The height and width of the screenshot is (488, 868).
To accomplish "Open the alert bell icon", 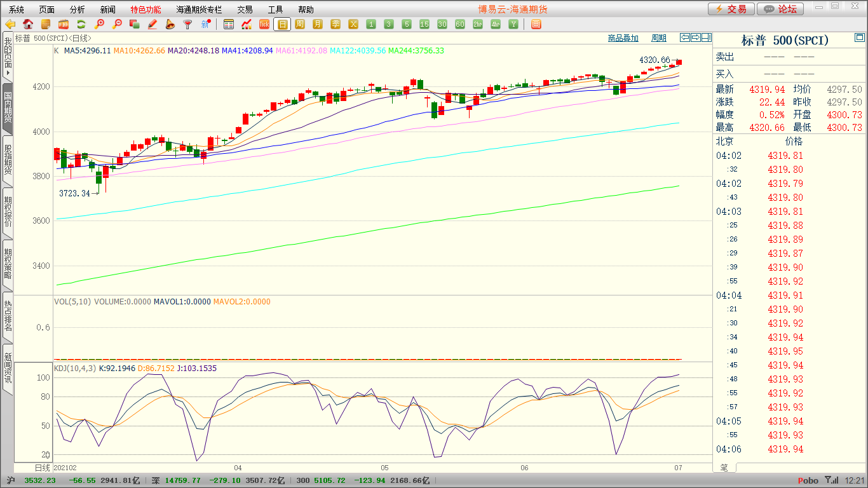I will tap(170, 25).
